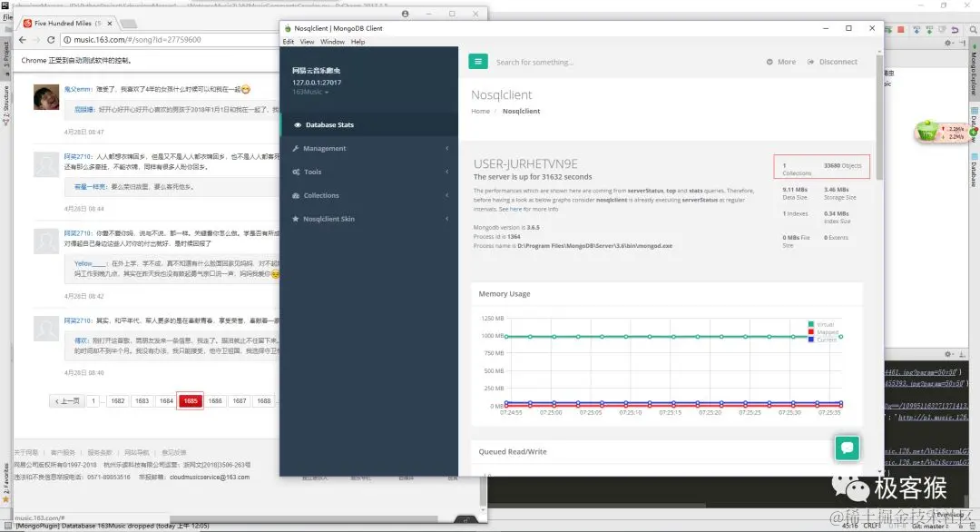Open Database Stats in the Nosqlclient sidebar
The image size is (980, 532).
coord(368,124)
